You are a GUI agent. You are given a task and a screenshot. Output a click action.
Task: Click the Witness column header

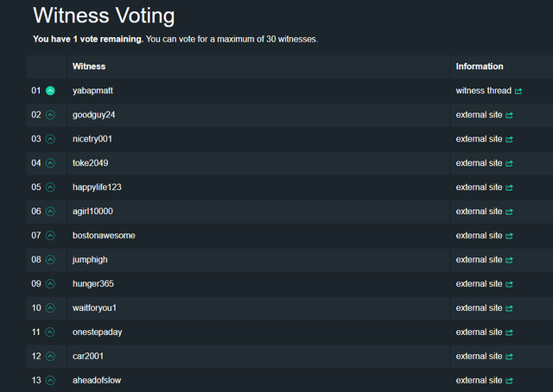point(90,66)
